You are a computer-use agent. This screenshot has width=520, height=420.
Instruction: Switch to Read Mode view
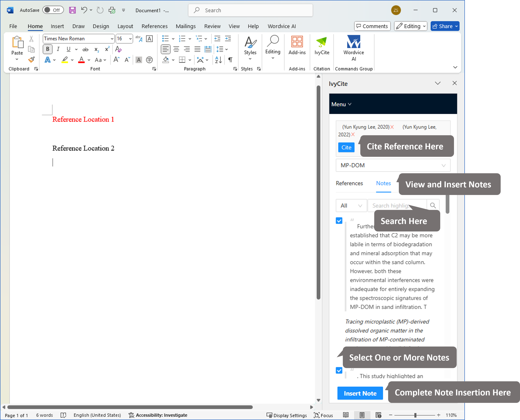(346, 415)
